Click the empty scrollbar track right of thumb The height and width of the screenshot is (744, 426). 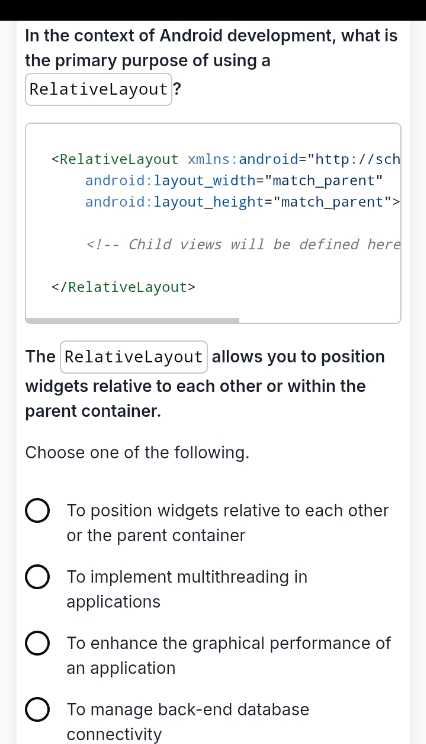[x=319, y=321]
